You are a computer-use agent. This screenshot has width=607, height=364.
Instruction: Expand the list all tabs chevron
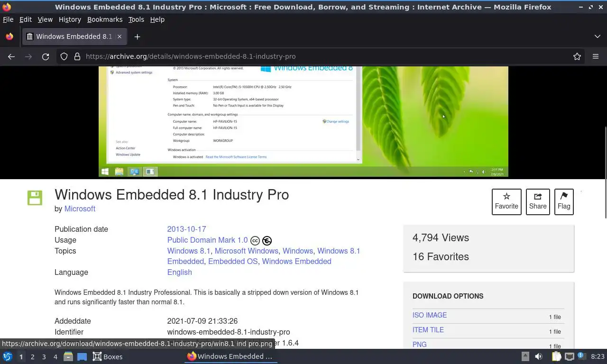pyautogui.click(x=597, y=36)
